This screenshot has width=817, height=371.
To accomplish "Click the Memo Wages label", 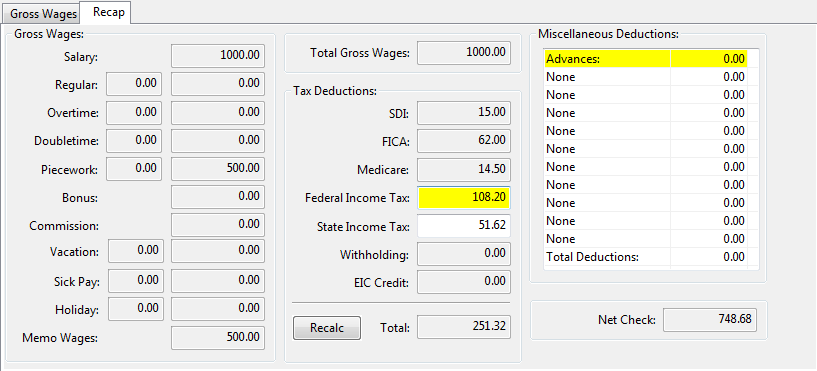I will click(x=60, y=338).
